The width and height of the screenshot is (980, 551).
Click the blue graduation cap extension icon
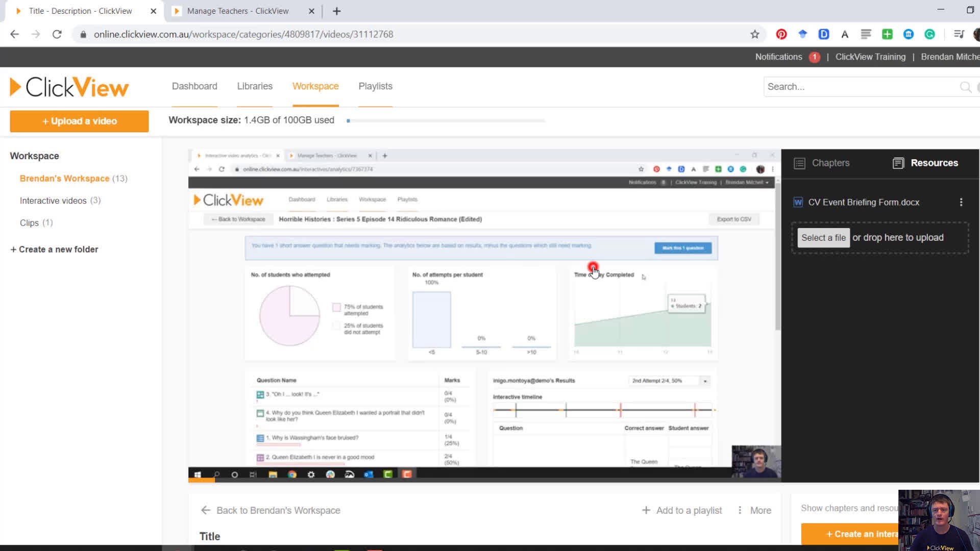tap(802, 34)
